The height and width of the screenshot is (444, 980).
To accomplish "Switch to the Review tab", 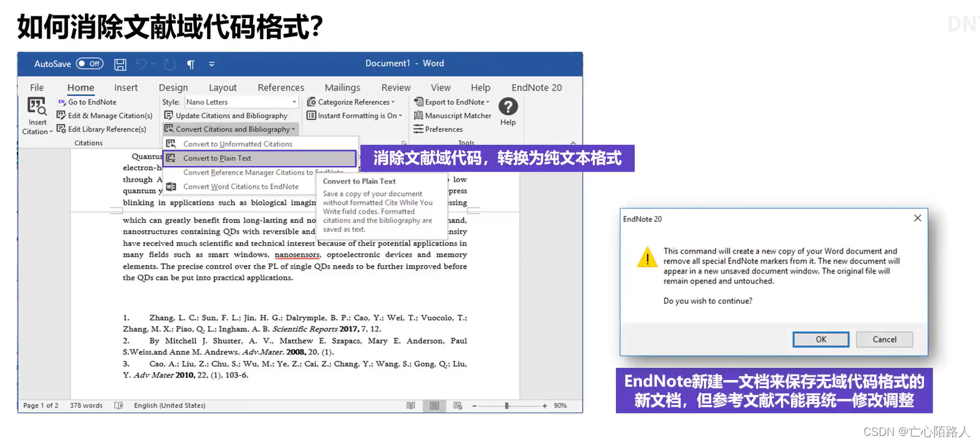I will coord(396,88).
